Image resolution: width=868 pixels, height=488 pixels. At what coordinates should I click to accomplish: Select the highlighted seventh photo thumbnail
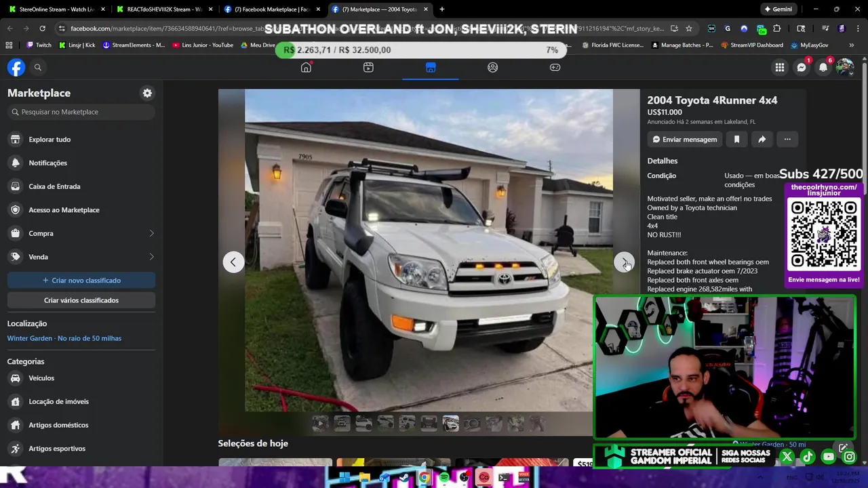pos(450,424)
